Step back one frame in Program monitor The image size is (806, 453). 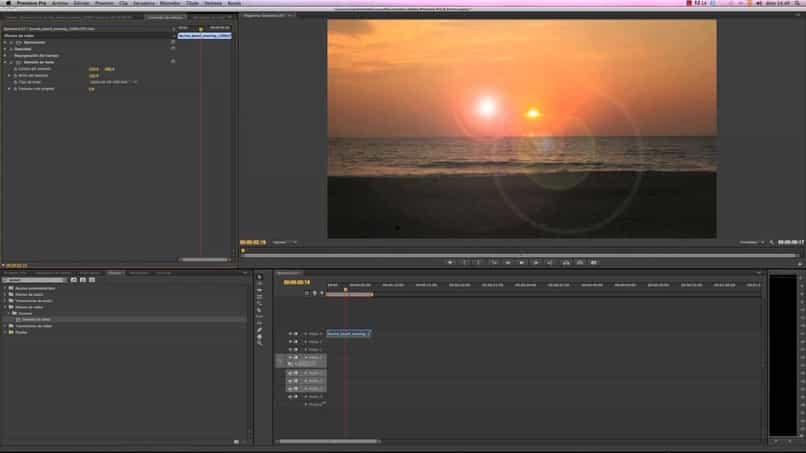[x=508, y=263]
